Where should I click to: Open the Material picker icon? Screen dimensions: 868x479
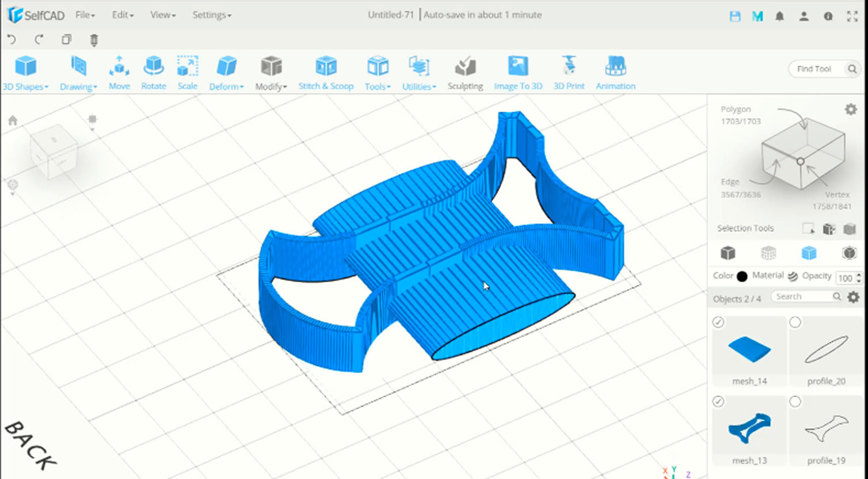coord(793,276)
